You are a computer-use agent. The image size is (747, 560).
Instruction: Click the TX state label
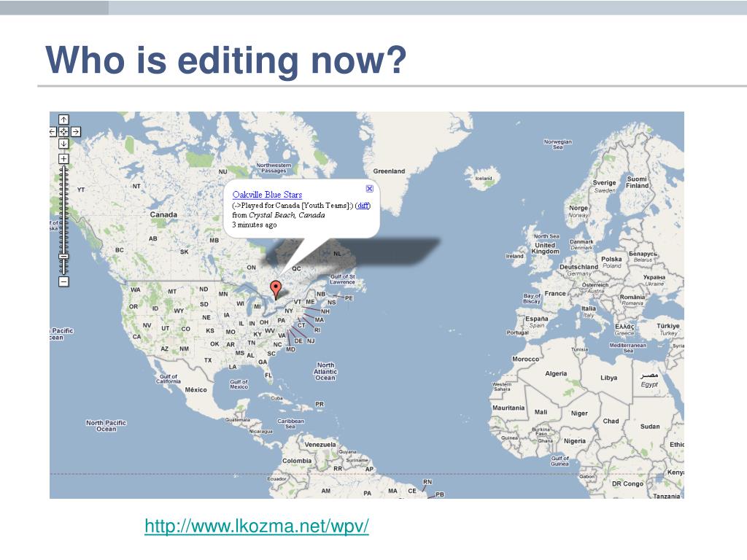click(x=208, y=360)
